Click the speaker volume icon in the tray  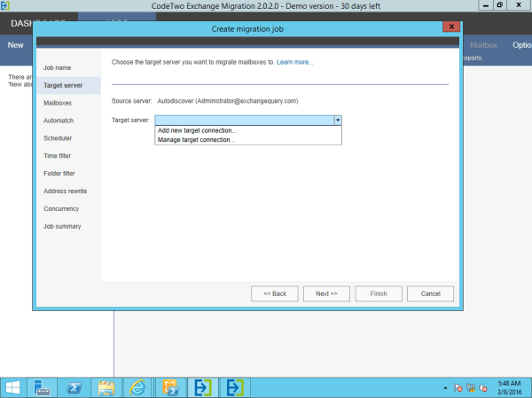click(484, 388)
